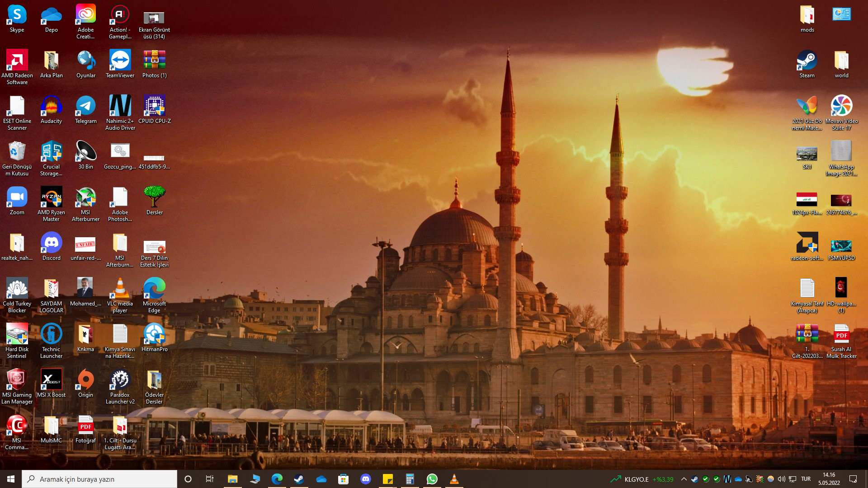Open the Fotoğraf PDF file
868x488 pixels.
[85, 430]
